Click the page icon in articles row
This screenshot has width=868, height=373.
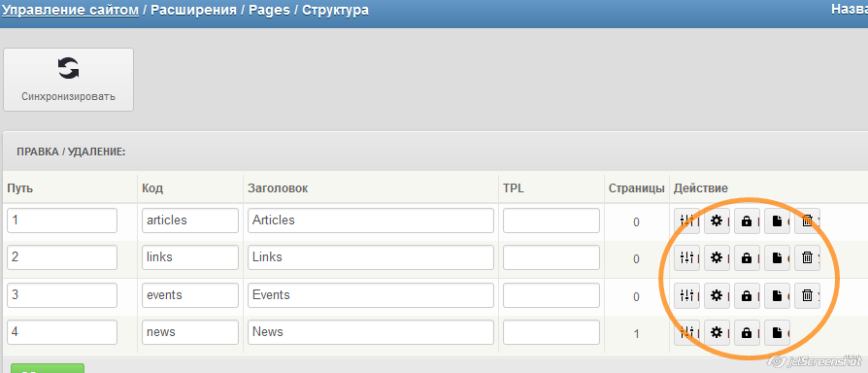(x=777, y=220)
